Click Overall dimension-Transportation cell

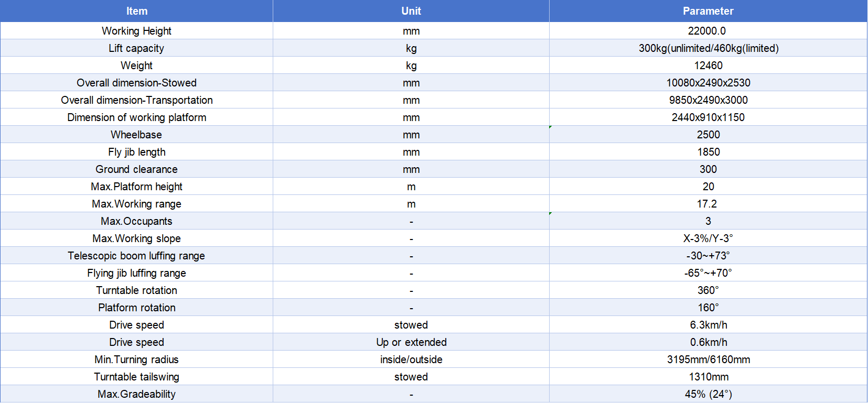[x=136, y=100]
